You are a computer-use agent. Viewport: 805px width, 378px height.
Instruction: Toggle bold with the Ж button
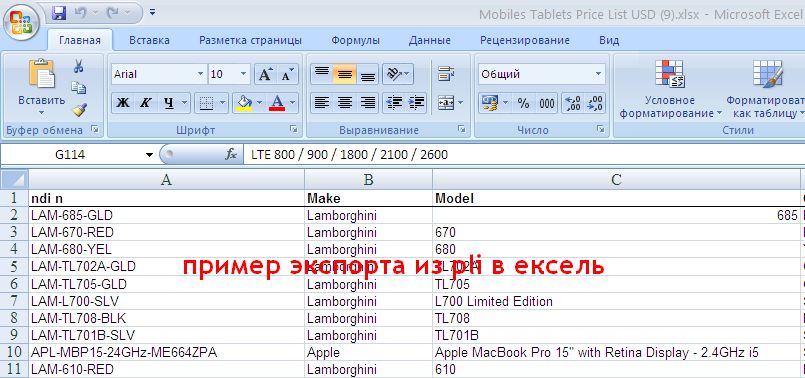(x=122, y=103)
